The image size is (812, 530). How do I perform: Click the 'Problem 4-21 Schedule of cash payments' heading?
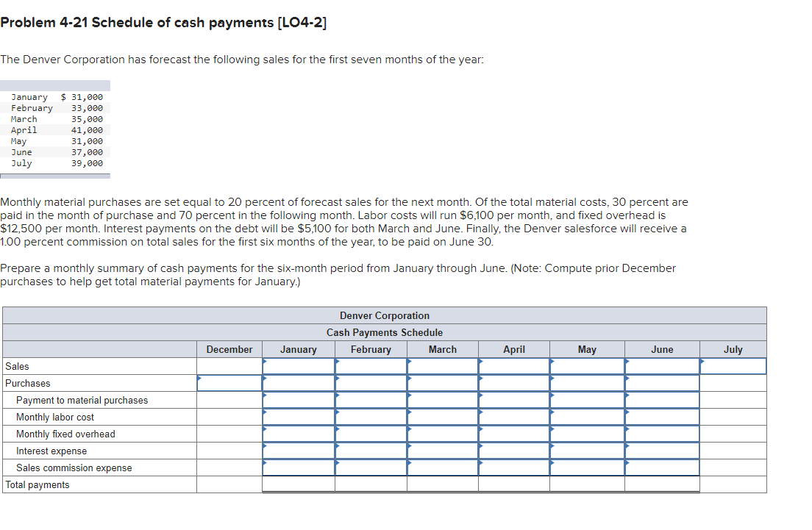click(163, 23)
